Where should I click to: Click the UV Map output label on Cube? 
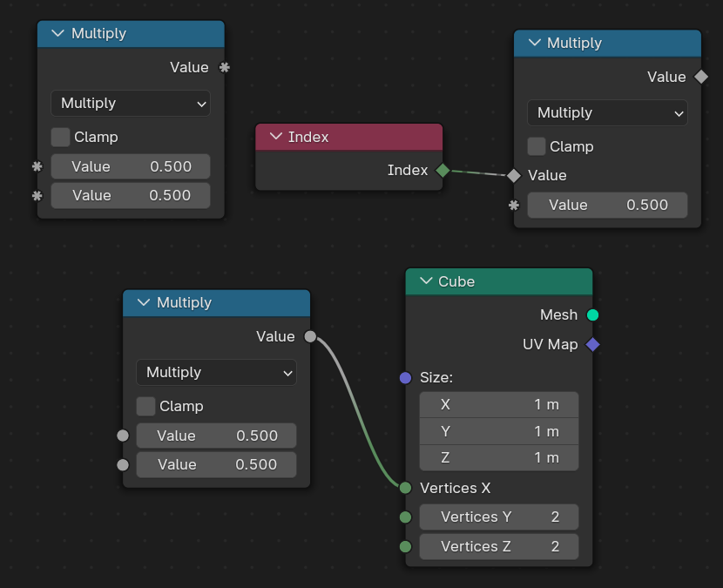coord(550,344)
